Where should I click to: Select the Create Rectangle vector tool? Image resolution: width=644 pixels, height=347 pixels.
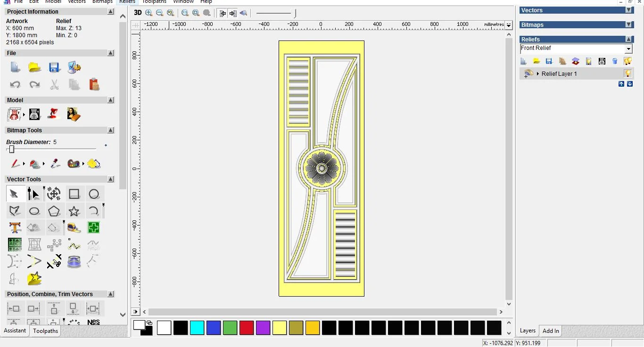point(74,194)
